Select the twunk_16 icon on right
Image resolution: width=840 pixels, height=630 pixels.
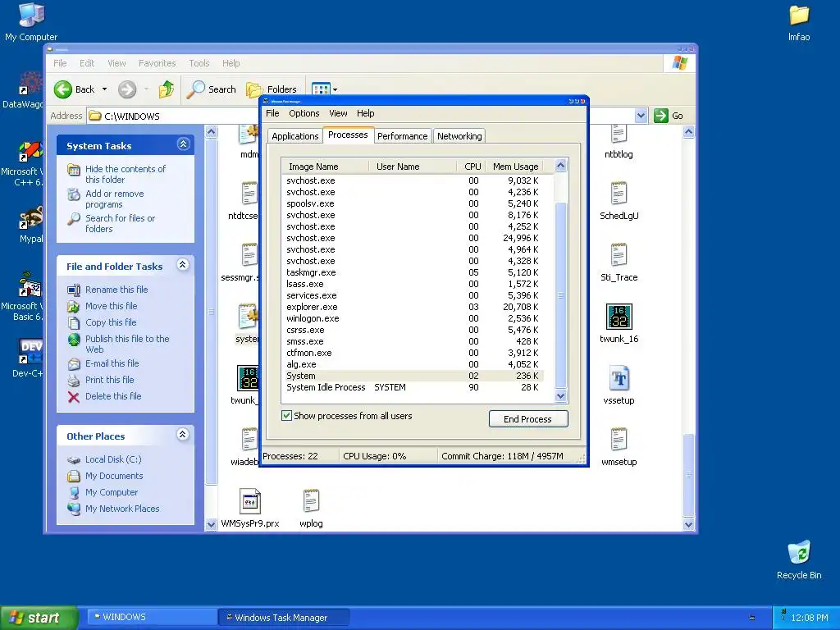click(x=619, y=317)
